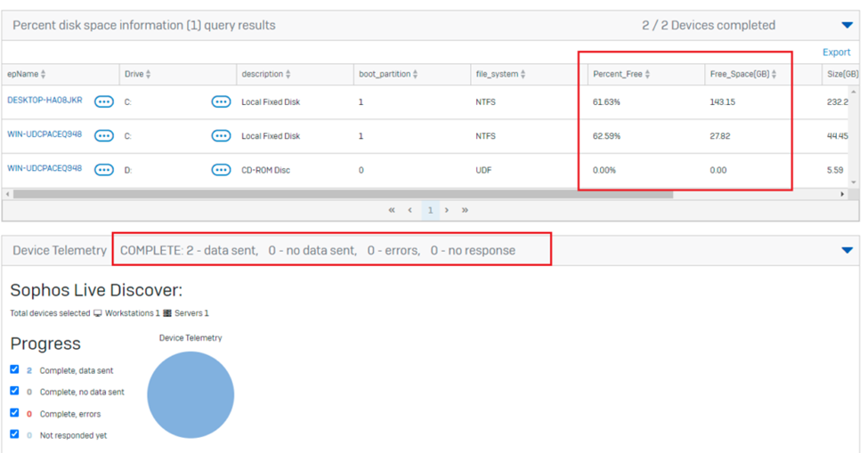This screenshot has height=453, width=868.
Task: Go to previous results page
Action: [x=410, y=210]
